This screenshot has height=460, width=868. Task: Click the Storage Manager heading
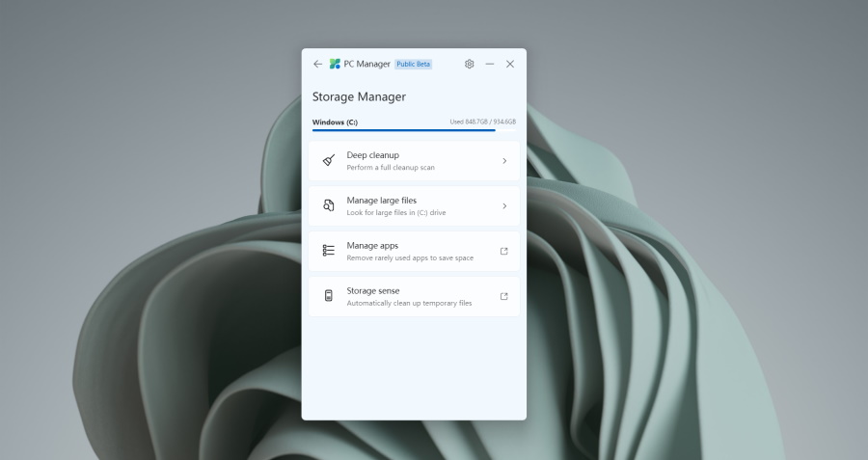coord(360,96)
